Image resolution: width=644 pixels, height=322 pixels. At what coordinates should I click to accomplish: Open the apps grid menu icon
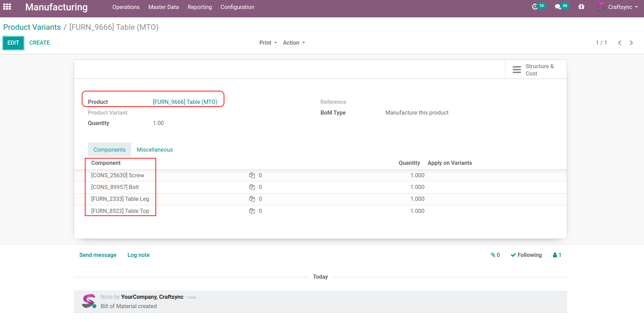[x=7, y=7]
